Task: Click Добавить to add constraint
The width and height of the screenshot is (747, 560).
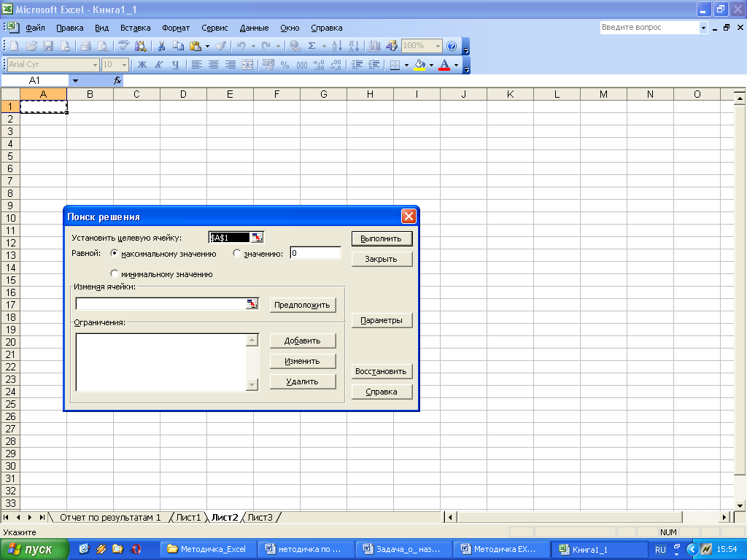Action: [303, 341]
